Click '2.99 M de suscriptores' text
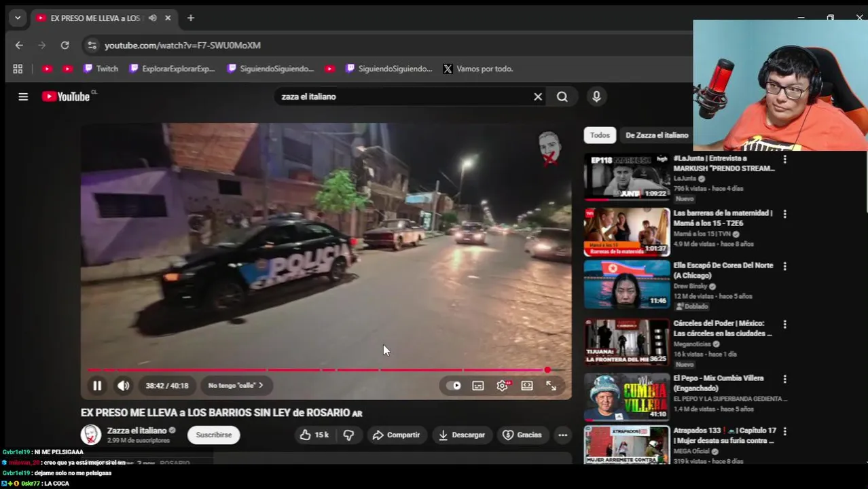The image size is (868, 489). (x=139, y=441)
